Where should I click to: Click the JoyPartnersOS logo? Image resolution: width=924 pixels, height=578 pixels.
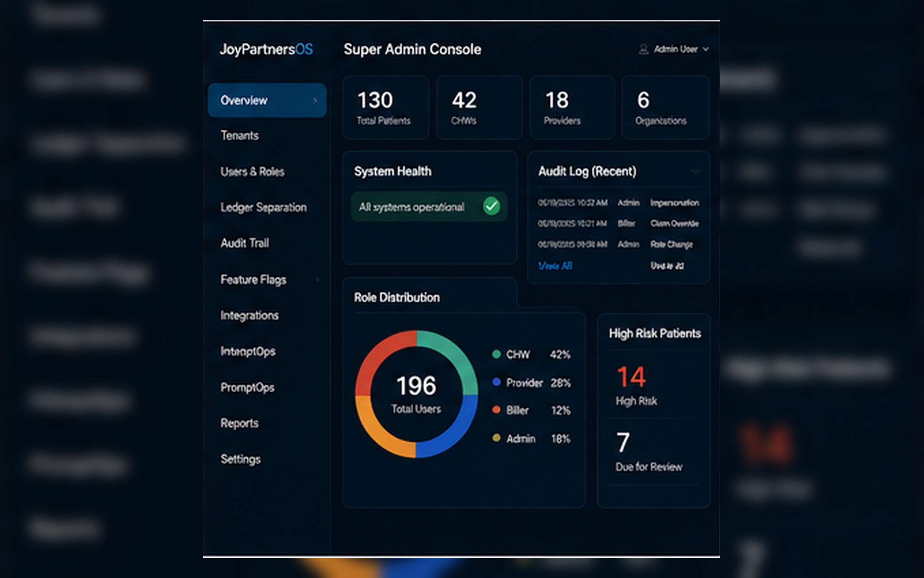point(266,49)
